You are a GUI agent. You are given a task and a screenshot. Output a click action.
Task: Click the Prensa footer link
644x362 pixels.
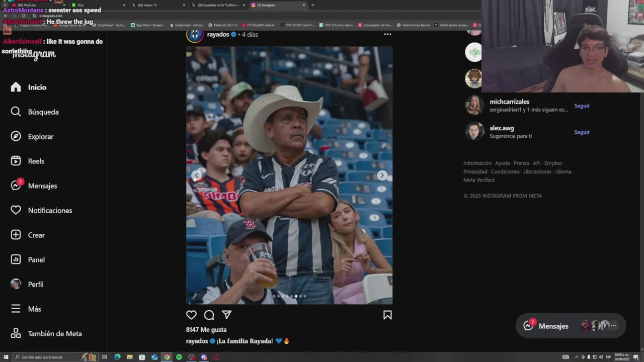click(x=521, y=163)
